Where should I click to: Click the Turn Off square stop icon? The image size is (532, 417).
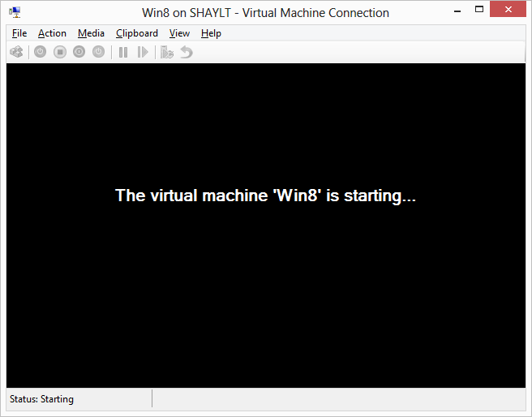coord(59,52)
